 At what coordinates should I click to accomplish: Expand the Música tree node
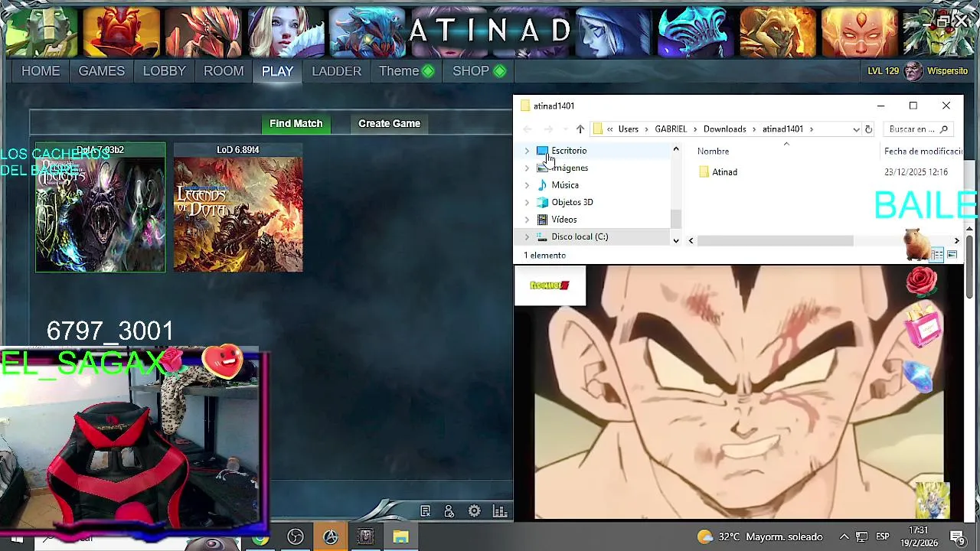pos(527,185)
